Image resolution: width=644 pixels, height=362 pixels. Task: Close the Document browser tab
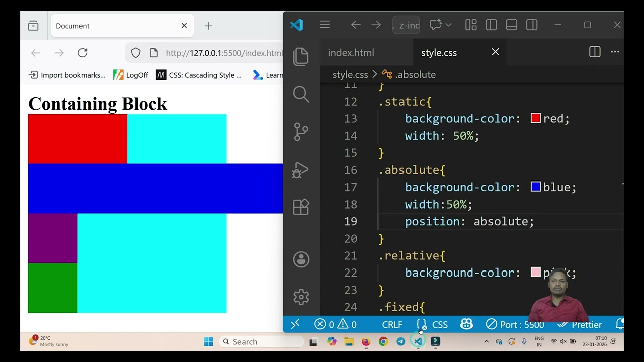[x=184, y=26]
